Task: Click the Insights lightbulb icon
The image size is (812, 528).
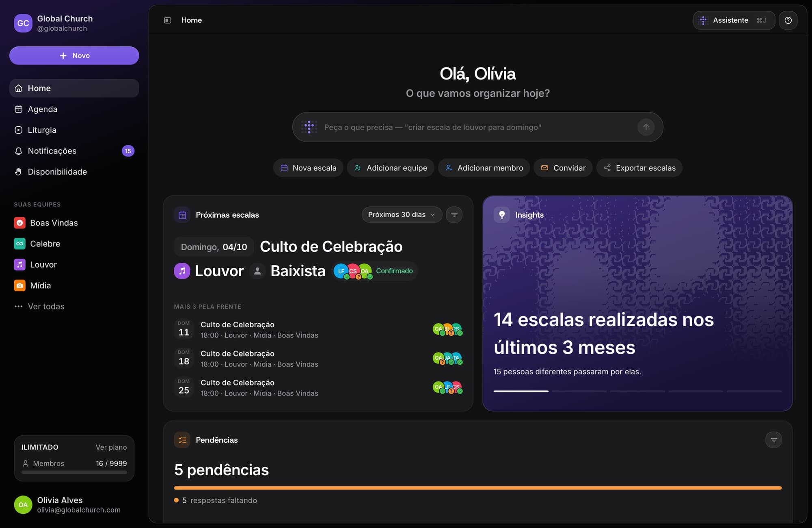Action: click(502, 215)
